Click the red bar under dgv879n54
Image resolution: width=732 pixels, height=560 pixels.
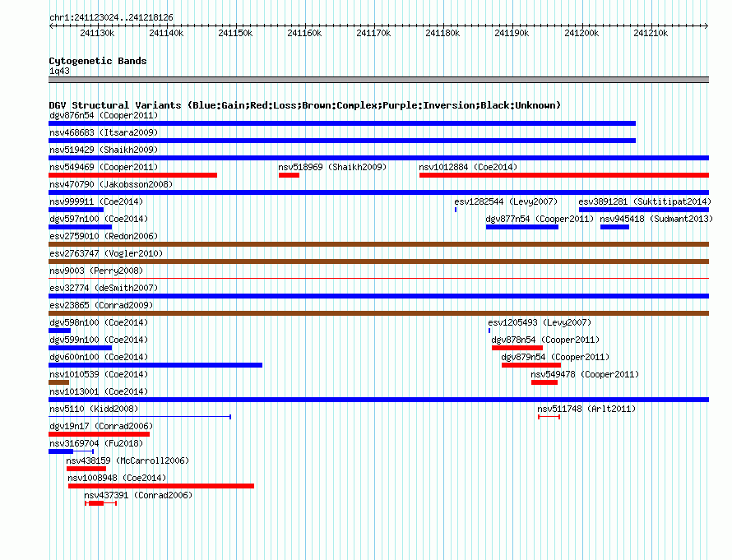(531, 365)
